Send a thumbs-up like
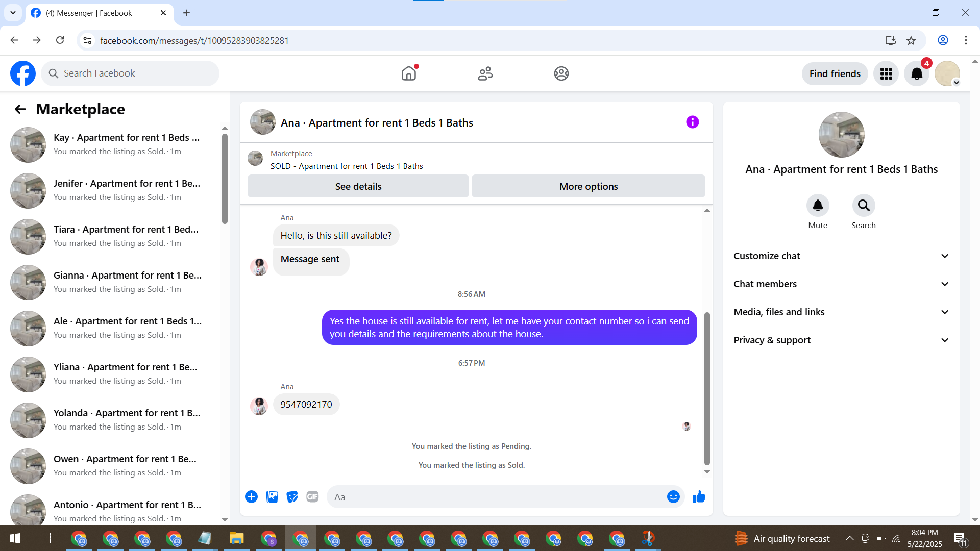 [x=699, y=497]
